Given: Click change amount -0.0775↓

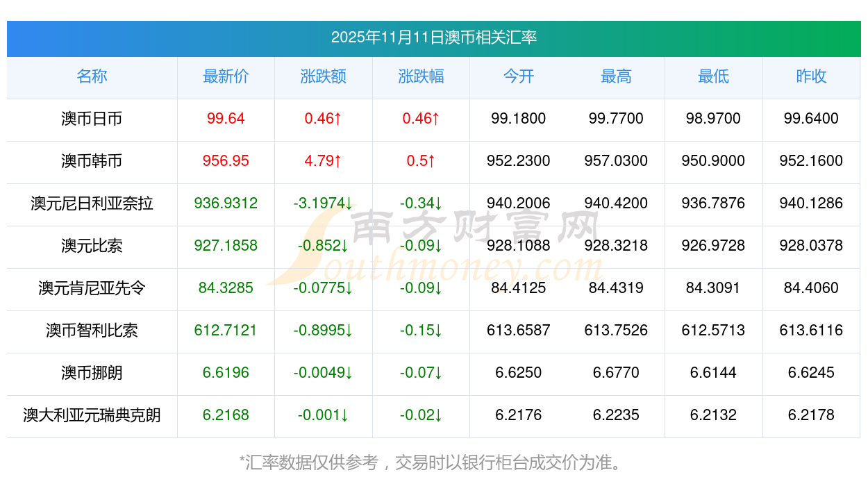Looking at the screenshot, I should coord(324,288).
